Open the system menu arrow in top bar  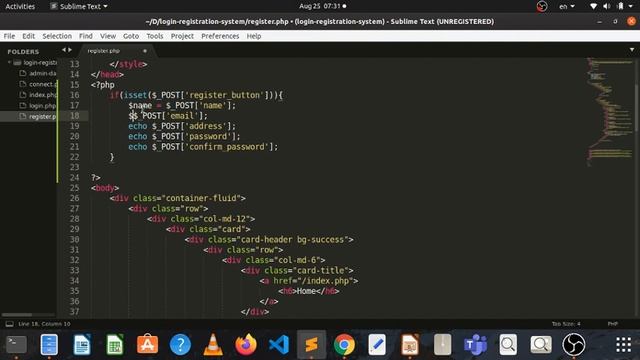(x=631, y=6)
